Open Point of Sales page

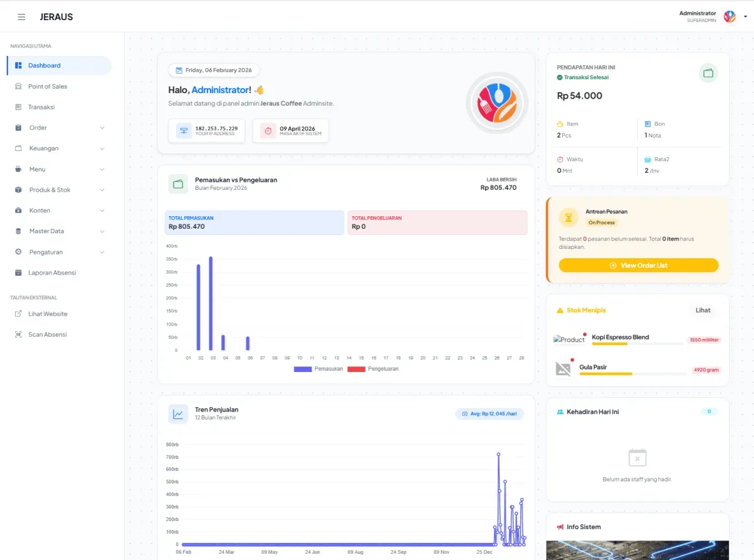click(48, 86)
